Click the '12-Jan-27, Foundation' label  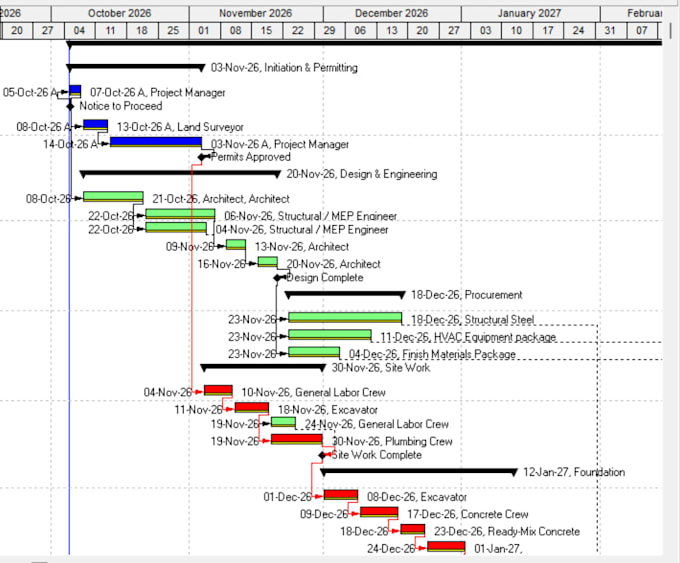tap(574, 472)
